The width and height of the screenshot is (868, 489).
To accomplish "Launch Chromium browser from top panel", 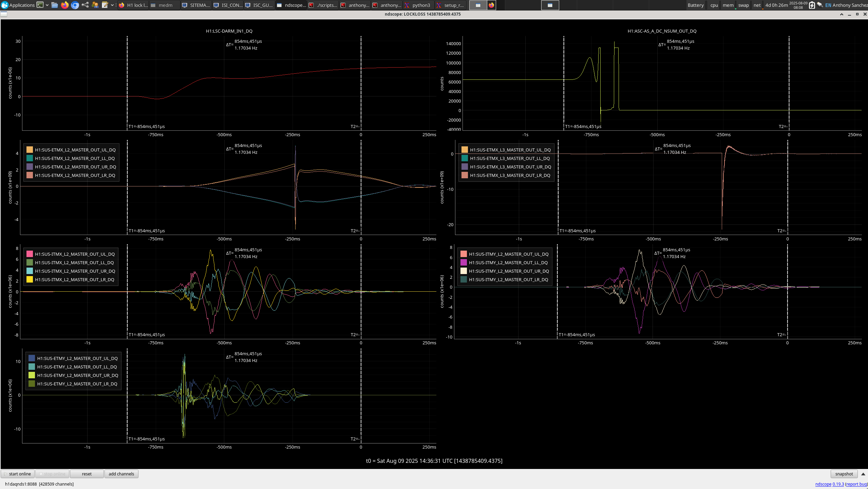I will click(x=75, y=5).
